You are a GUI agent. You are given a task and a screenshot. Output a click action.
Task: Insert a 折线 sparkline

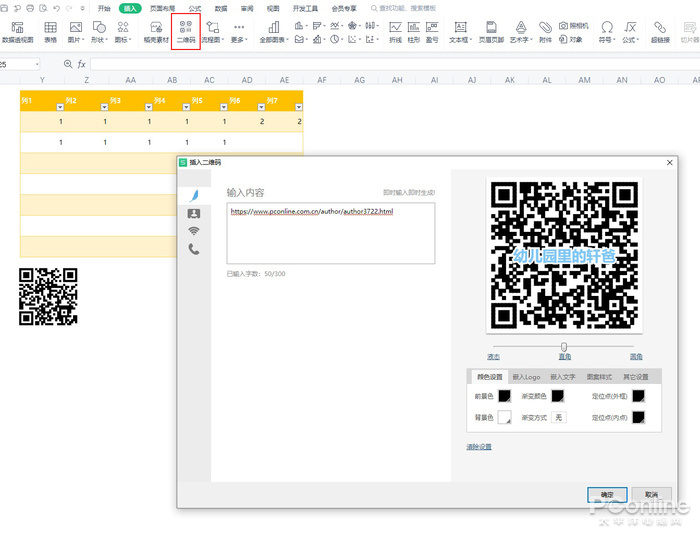[x=395, y=32]
